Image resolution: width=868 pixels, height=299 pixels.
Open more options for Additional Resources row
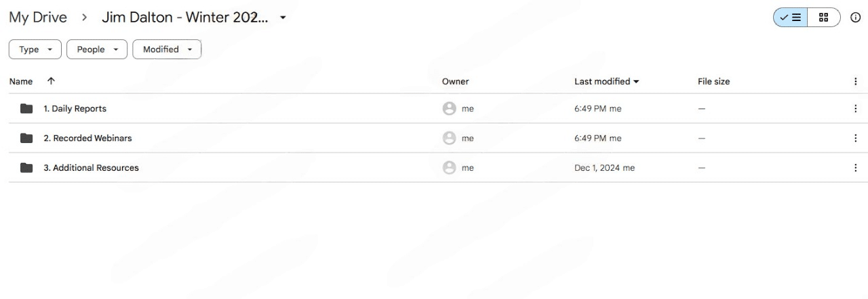(x=855, y=168)
